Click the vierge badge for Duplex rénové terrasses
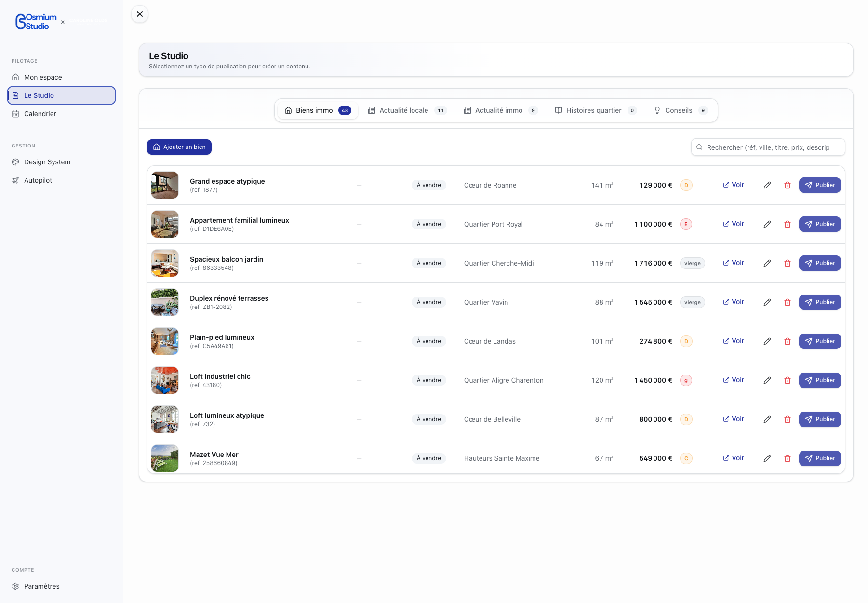 693,302
